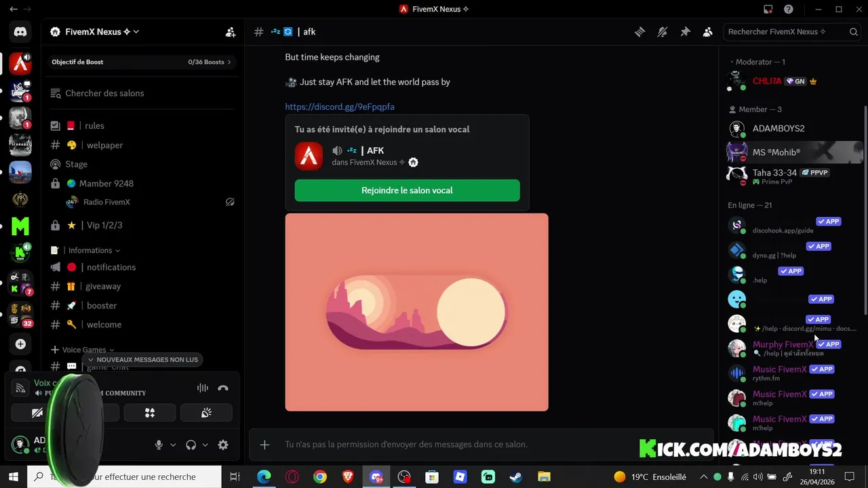
Task: Open Windows Start menu
Action: 14,477
